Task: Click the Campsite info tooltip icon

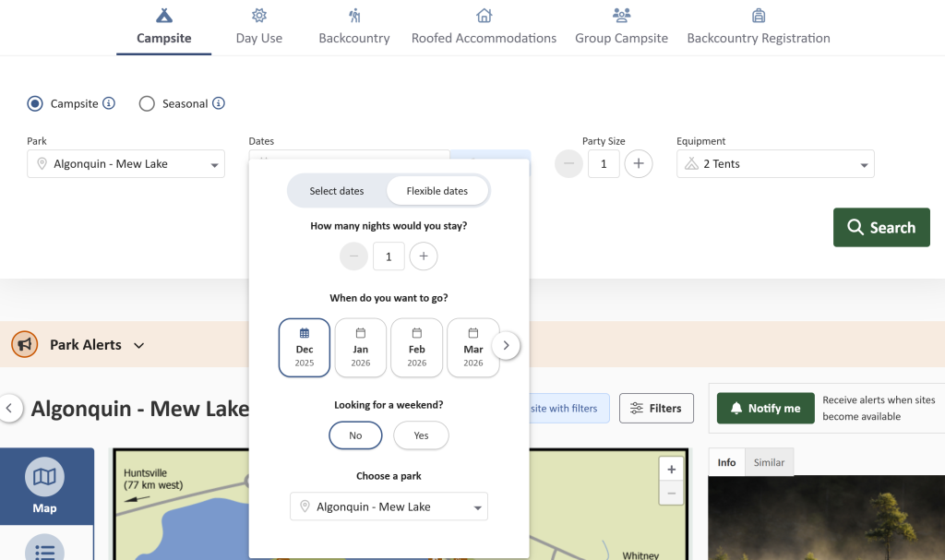Action: 110,103
